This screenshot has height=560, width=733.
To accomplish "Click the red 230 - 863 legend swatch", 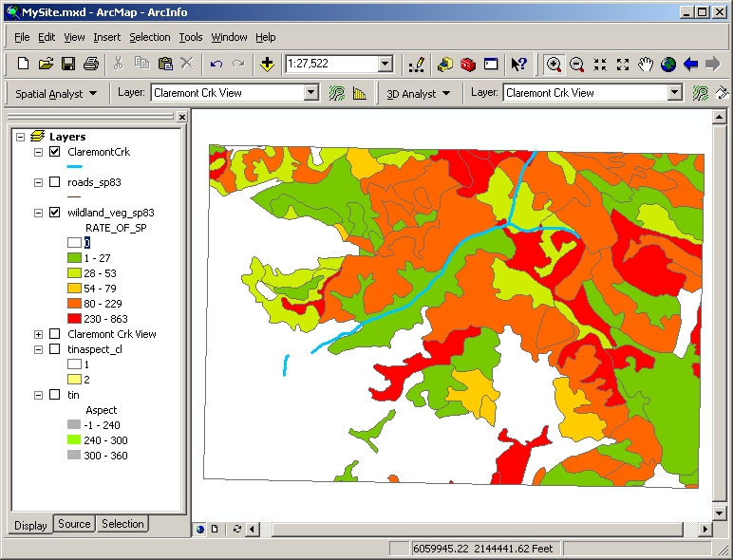I will (74, 319).
